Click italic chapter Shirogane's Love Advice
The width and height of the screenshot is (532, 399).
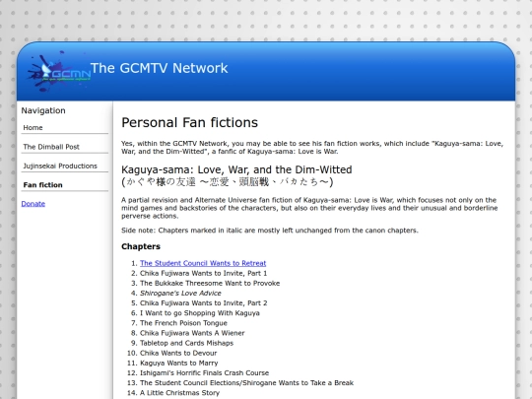[x=180, y=294]
